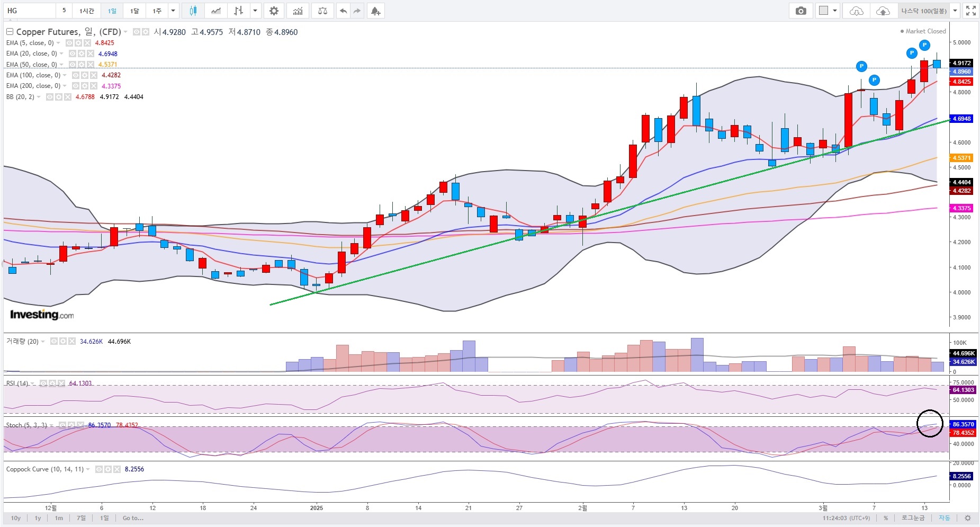Take a chart snapshot with camera icon

tap(801, 11)
